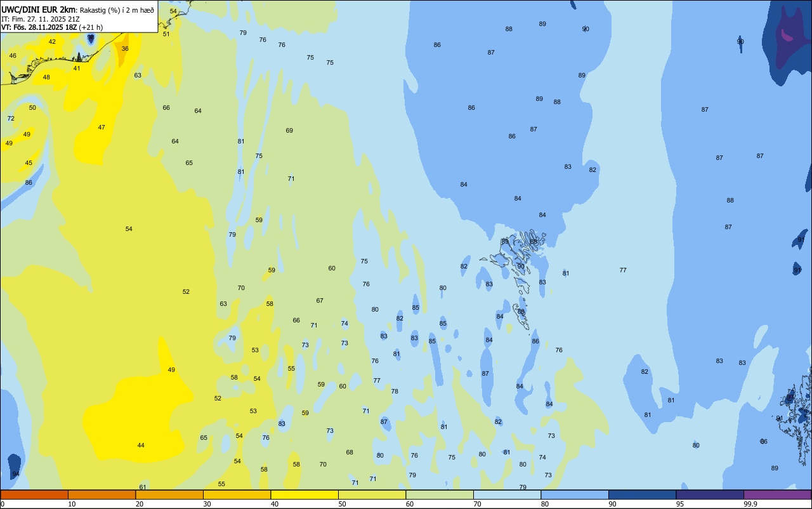Click the purple legend swatch above 99.9

(777, 494)
